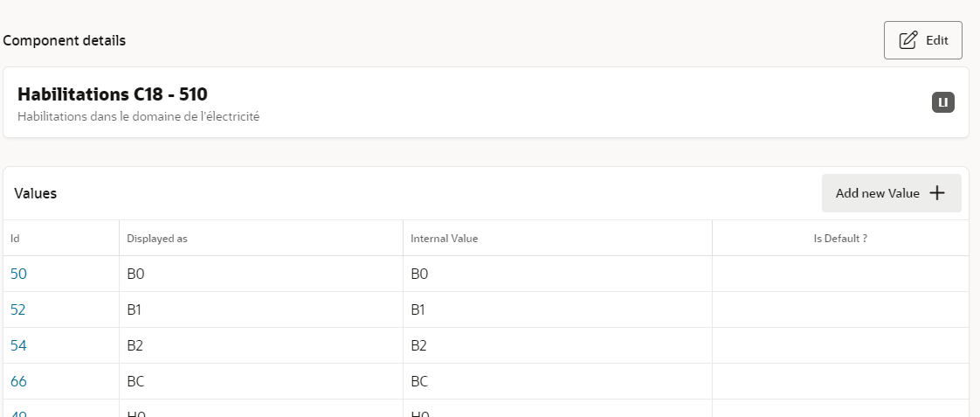
Task: Click the Is Default ? column header
Action: (x=839, y=238)
